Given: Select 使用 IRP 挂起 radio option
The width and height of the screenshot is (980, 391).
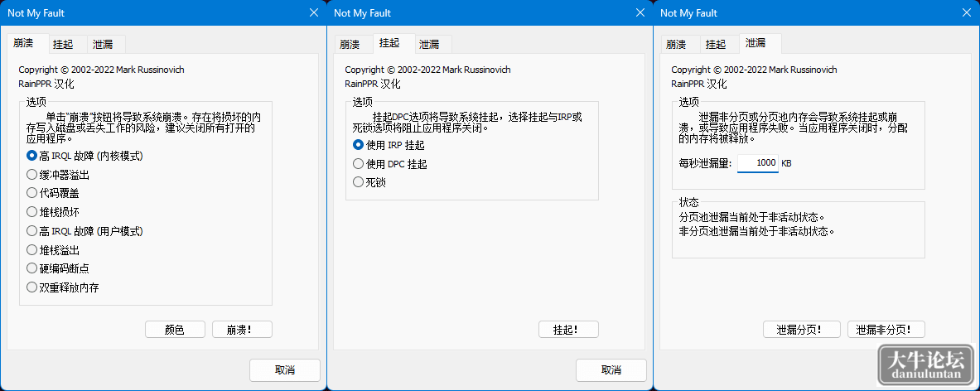Looking at the screenshot, I should coord(390,145).
